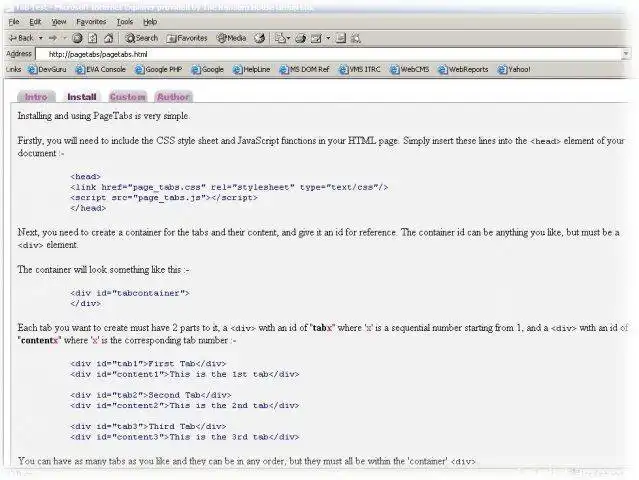Click text 'Installing and using PageTabs is very simple.'
The width and height of the screenshot is (639, 480).
[104, 116]
